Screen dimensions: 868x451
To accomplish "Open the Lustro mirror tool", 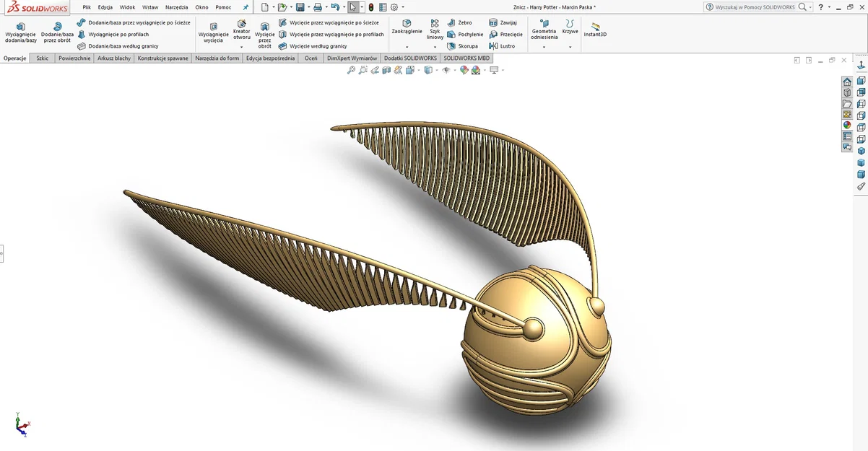I will (505, 45).
